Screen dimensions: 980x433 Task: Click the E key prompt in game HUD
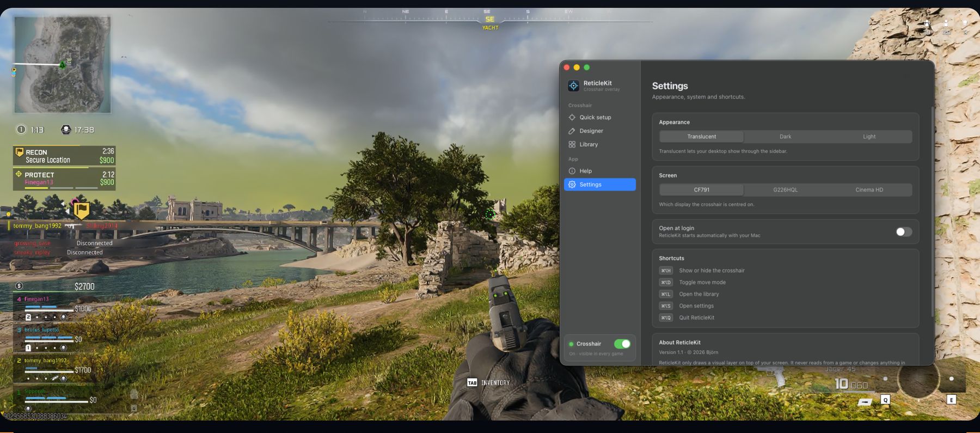coord(951,400)
